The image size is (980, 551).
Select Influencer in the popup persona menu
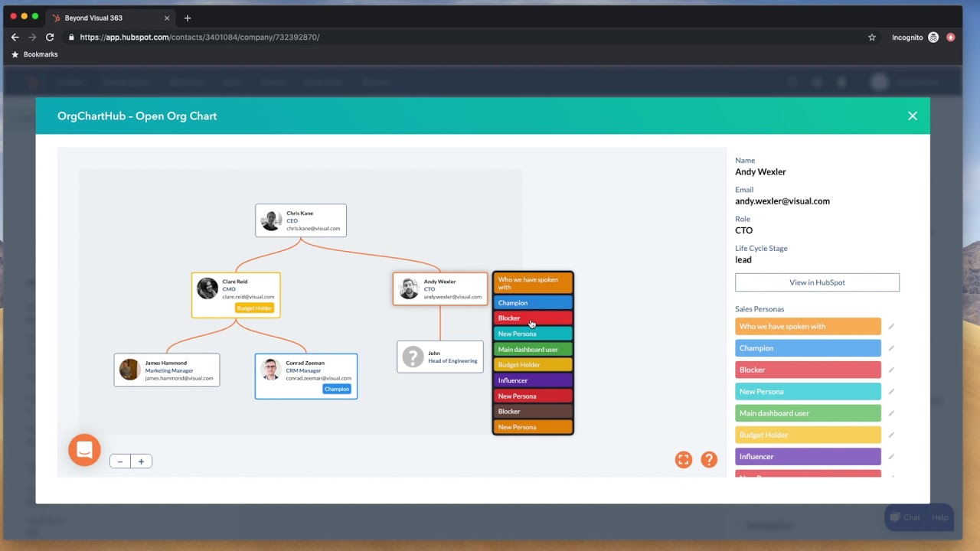coord(533,380)
